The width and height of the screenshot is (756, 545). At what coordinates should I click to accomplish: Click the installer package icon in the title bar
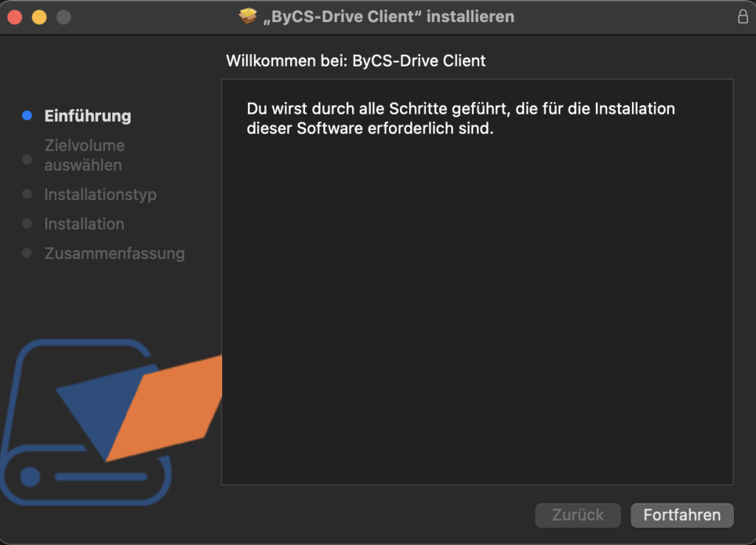[x=247, y=16]
